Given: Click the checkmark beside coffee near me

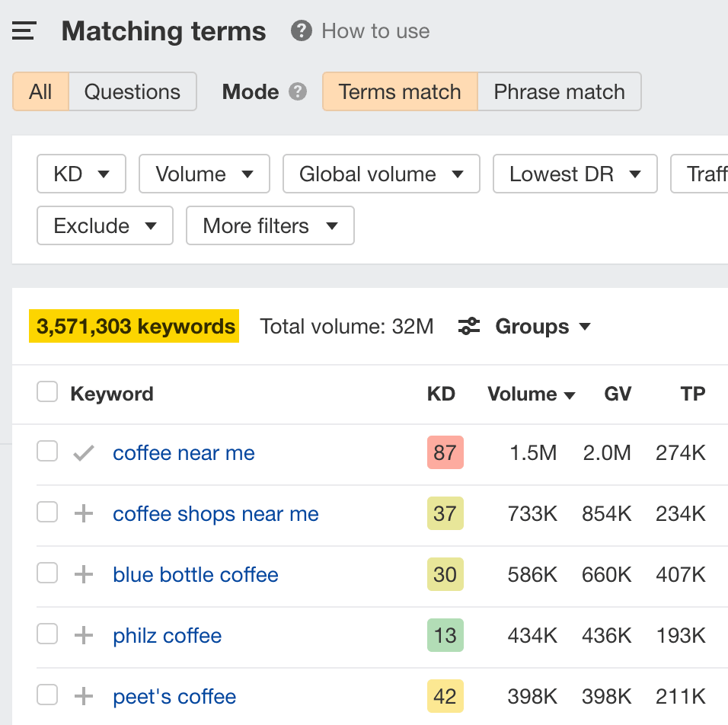Looking at the screenshot, I should [x=84, y=453].
